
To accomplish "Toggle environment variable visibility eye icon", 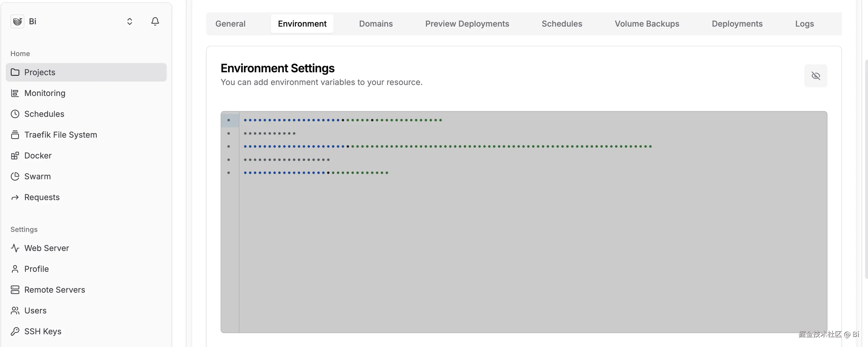I will tap(815, 76).
